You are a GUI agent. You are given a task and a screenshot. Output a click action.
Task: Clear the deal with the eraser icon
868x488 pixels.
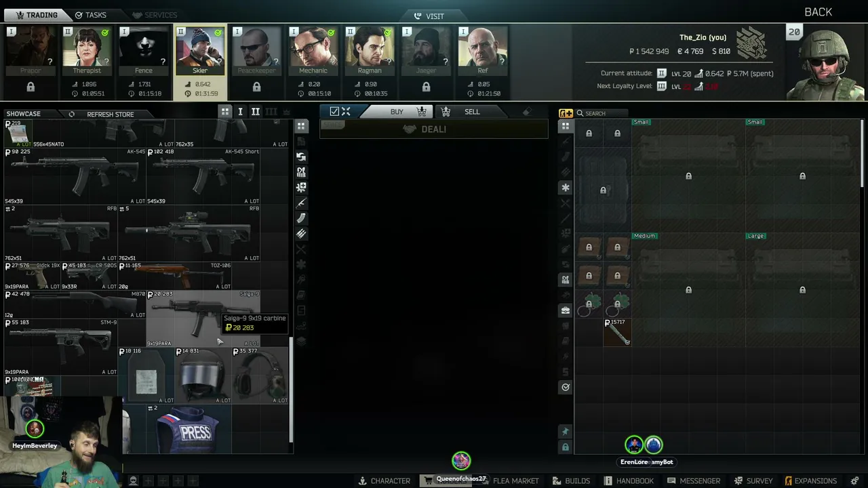pyautogui.click(x=527, y=112)
